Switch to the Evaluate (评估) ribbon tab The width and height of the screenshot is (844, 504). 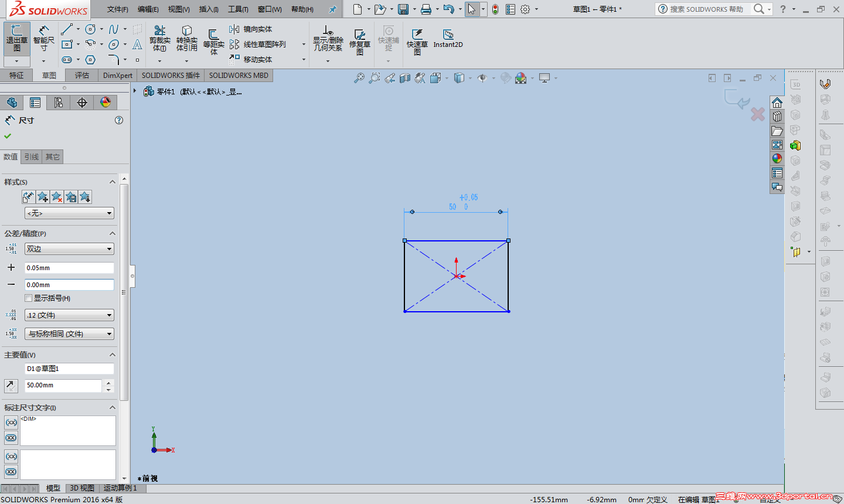(x=82, y=76)
